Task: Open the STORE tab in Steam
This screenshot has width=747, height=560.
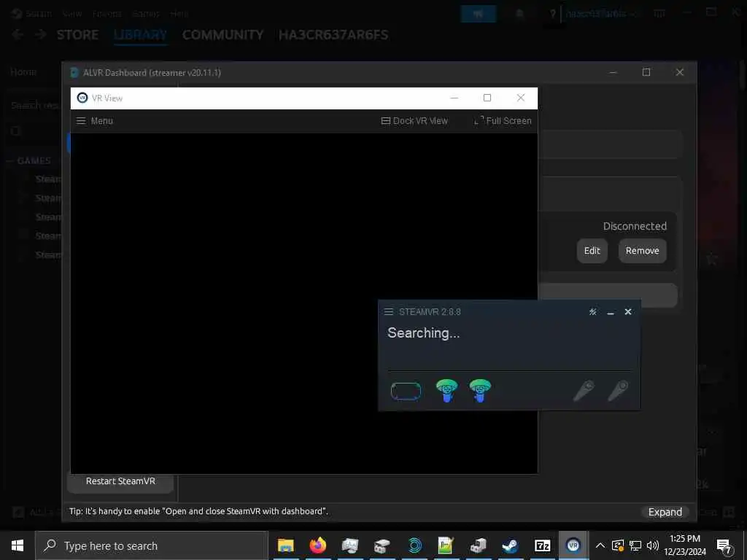Action: [x=77, y=35]
